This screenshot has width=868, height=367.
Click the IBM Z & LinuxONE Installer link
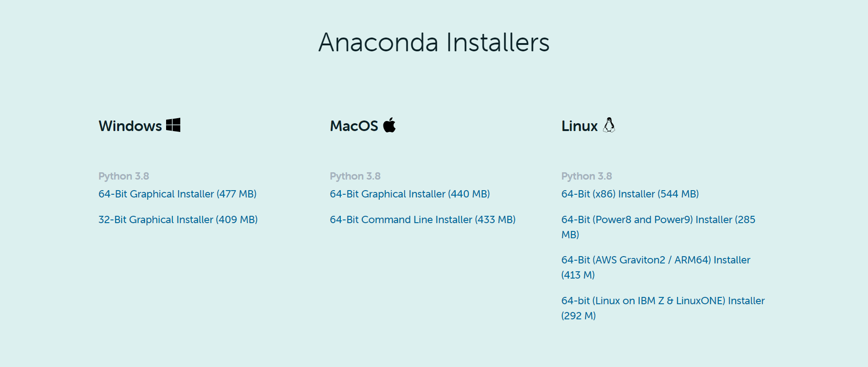[663, 301]
